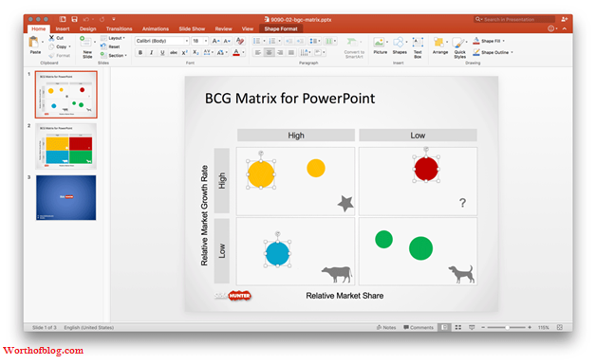
Task: Select slide 2 thumbnail with colored quadrants
Action: (x=66, y=146)
